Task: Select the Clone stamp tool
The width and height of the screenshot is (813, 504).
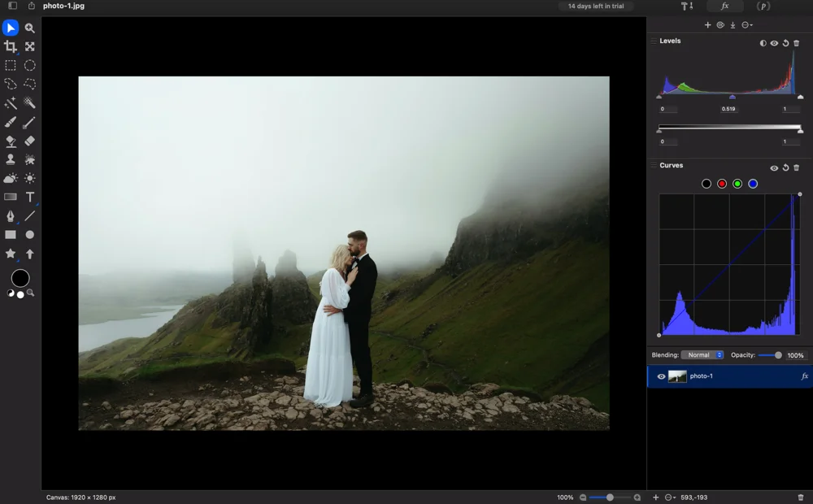Action: pos(11,159)
